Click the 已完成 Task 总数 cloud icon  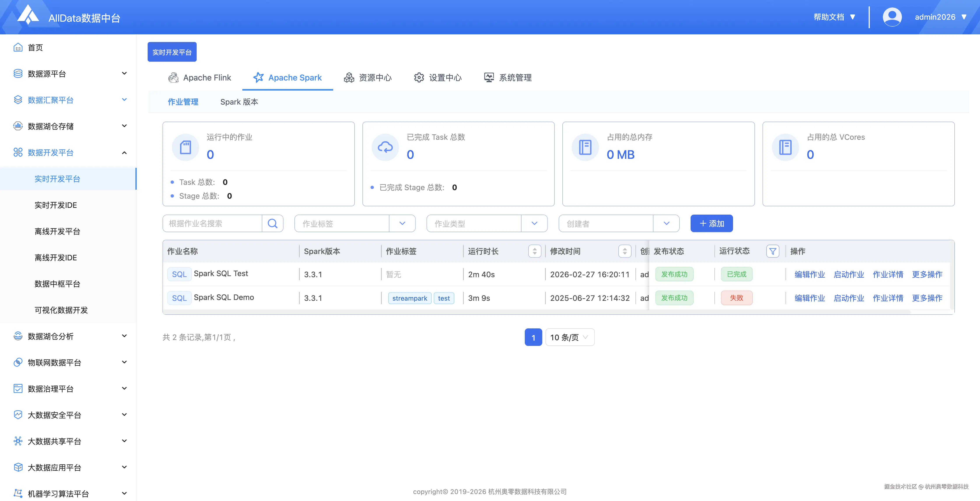pos(385,147)
